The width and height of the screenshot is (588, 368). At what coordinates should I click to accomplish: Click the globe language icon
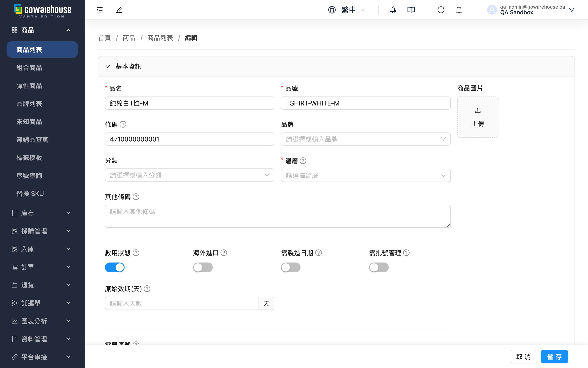click(332, 10)
